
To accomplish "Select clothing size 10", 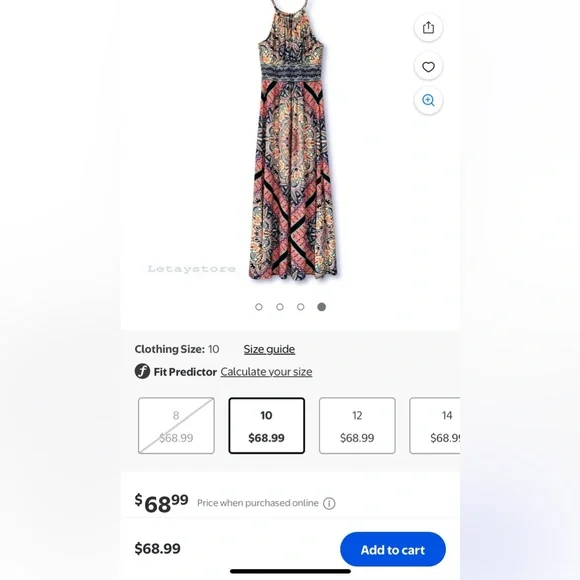I will [x=267, y=426].
